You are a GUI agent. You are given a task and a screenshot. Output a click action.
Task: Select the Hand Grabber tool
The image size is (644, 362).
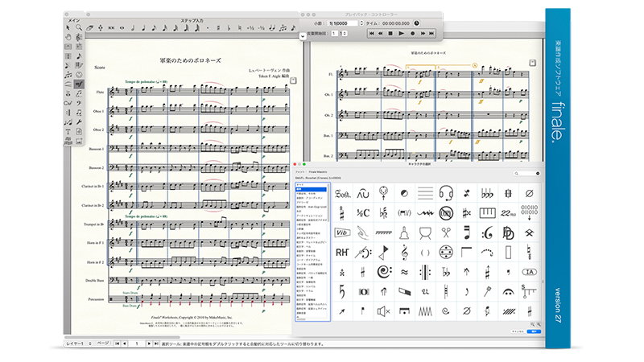(x=68, y=37)
